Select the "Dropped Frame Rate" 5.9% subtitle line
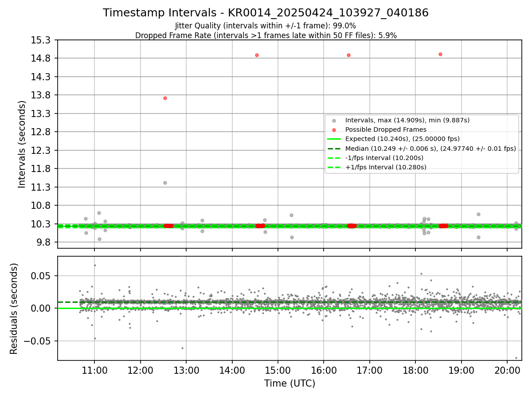This screenshot has height=399, width=532. 266,35
